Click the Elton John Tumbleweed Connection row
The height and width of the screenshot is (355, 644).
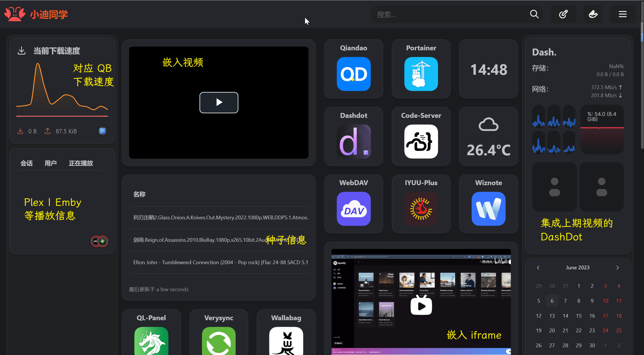pyautogui.click(x=219, y=262)
